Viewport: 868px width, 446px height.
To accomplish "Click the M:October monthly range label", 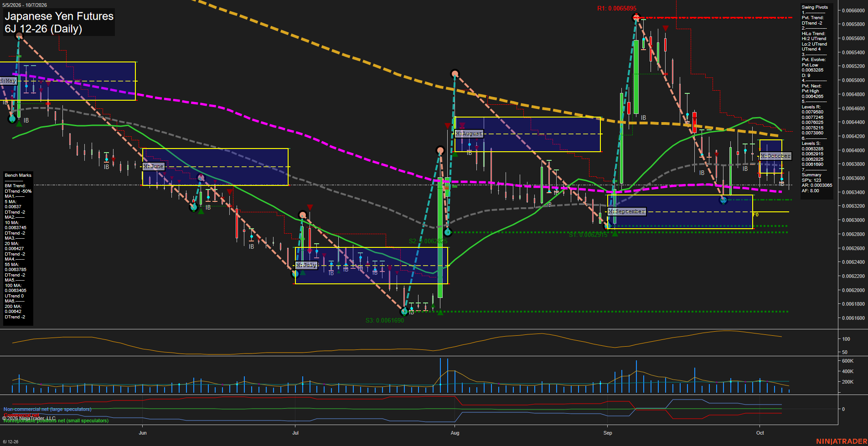I will [x=775, y=156].
